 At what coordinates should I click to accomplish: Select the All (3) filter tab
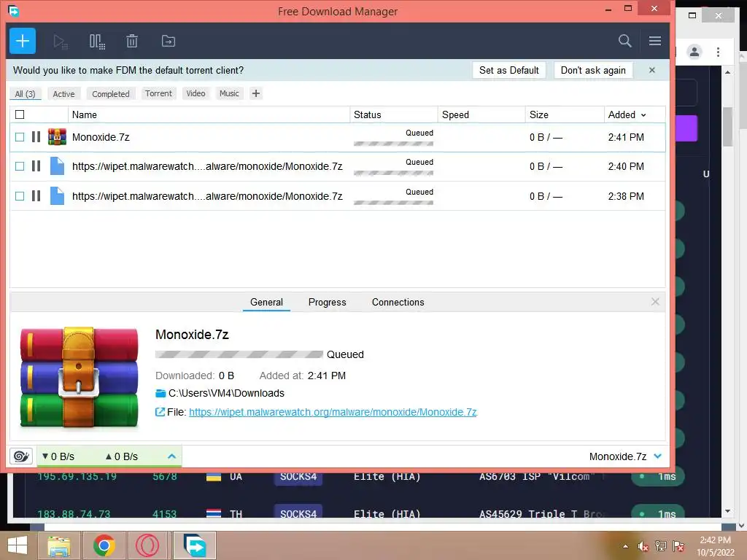(26, 94)
